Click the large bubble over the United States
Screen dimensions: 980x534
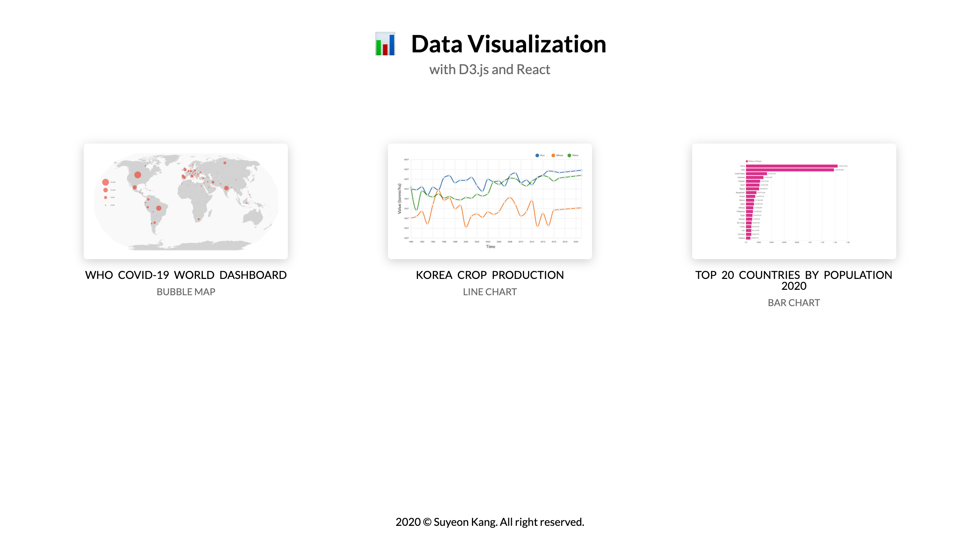(139, 176)
